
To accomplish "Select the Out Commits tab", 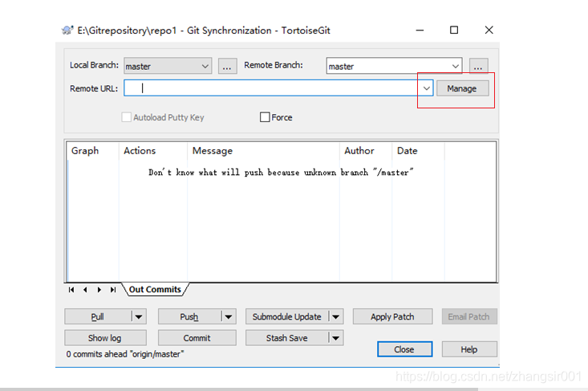I will pos(155,289).
